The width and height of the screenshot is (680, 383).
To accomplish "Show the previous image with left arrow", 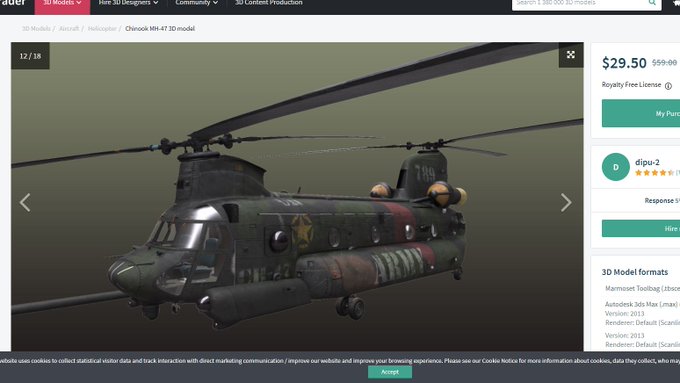I will tap(25, 203).
